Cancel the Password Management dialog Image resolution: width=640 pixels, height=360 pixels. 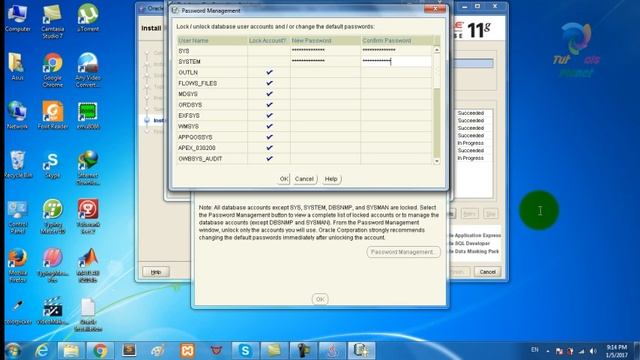304,179
